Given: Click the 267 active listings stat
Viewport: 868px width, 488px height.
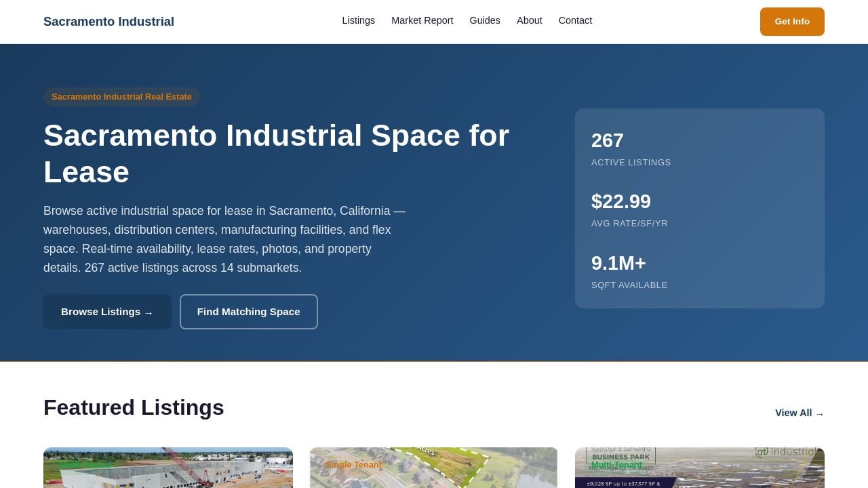Looking at the screenshot, I should coord(631,149).
